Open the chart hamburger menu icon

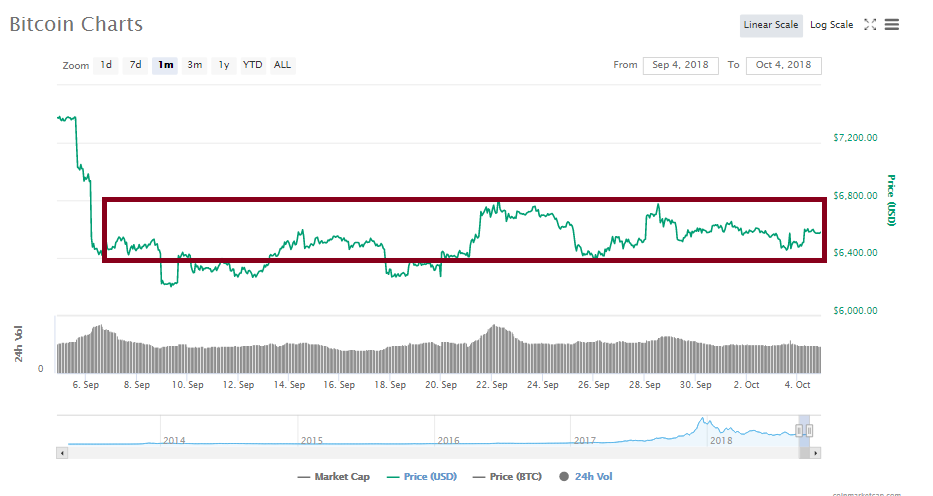pyautogui.click(x=891, y=25)
